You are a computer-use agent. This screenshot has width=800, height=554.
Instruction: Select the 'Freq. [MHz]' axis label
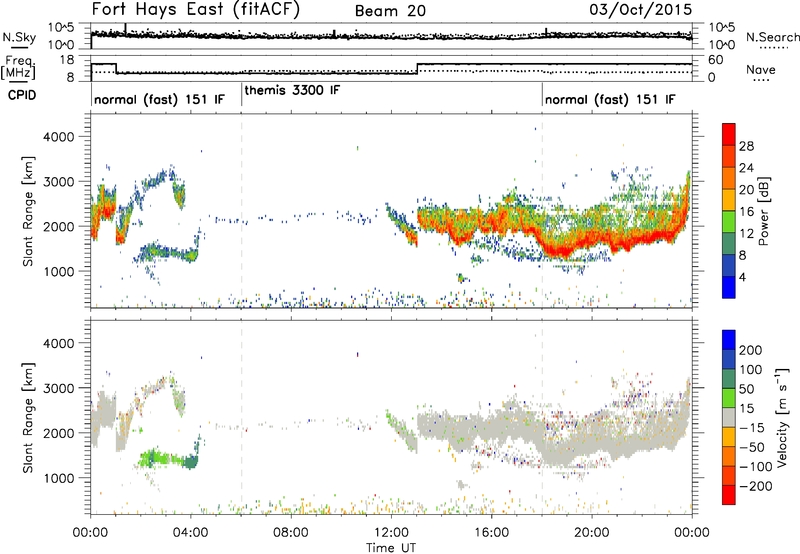(19, 68)
